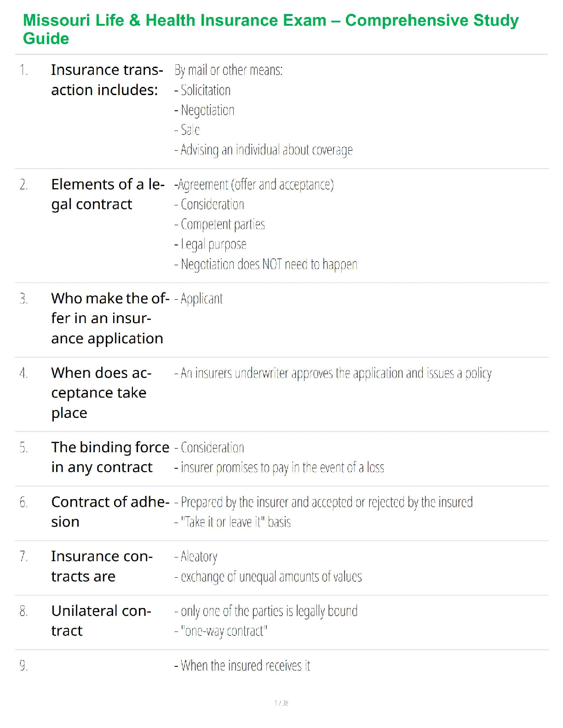Select "insurer promises to pay" line
563x728 pixels.
pyautogui.click(x=279, y=468)
